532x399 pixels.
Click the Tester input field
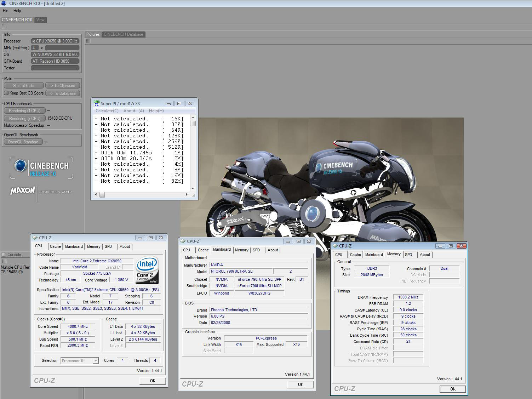click(x=55, y=68)
